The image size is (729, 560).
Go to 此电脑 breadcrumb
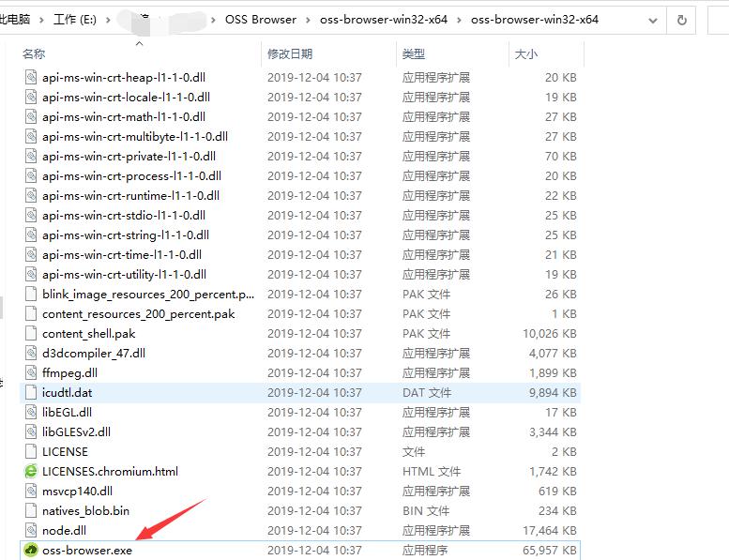click(15, 20)
